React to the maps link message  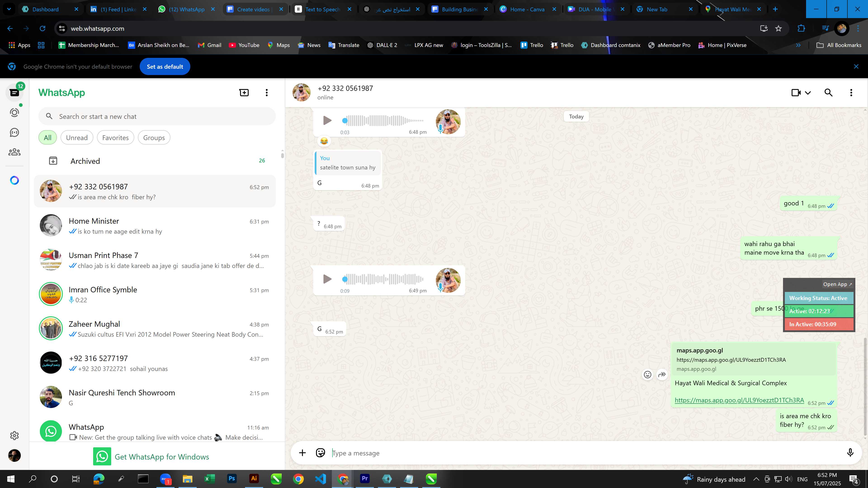click(x=647, y=375)
